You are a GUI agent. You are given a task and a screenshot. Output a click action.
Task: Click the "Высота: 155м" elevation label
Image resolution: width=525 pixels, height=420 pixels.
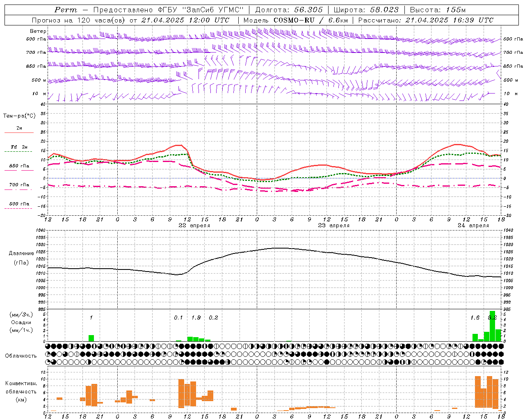(x=438, y=10)
